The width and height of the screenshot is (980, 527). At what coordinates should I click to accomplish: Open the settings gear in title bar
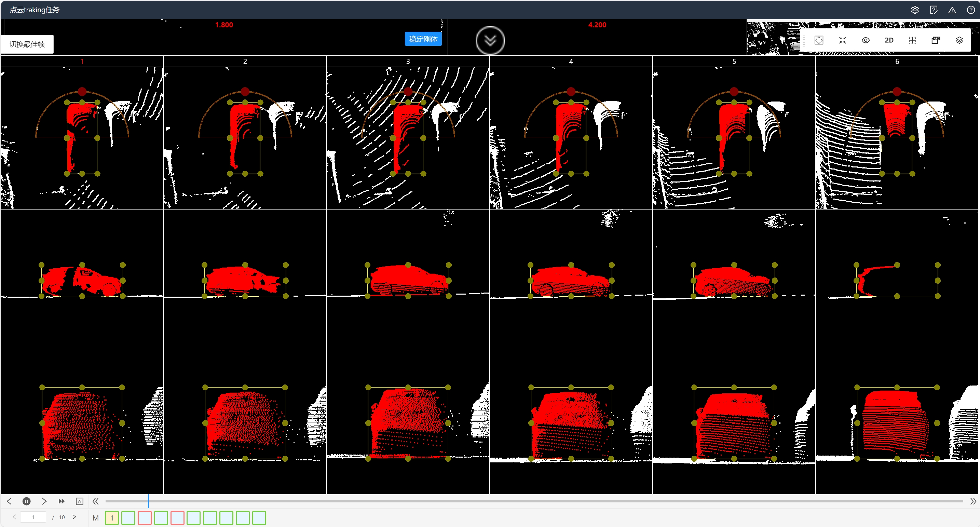[915, 10]
